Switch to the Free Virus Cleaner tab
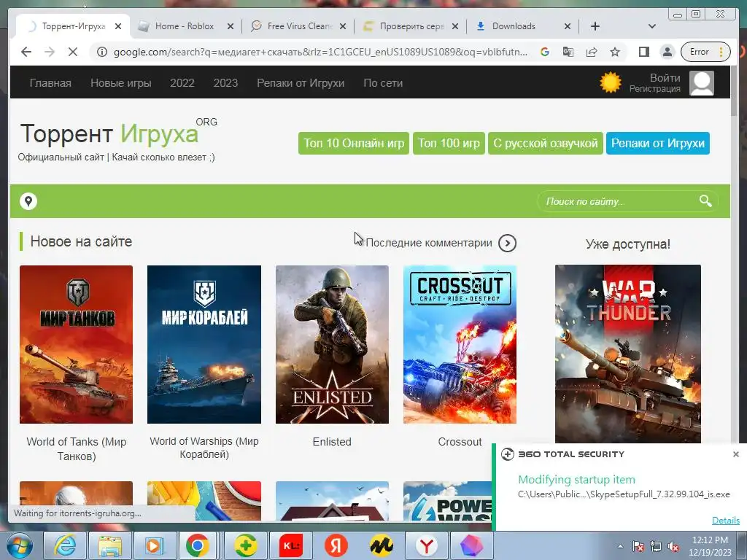The height and width of the screenshot is (560, 747). pyautogui.click(x=298, y=26)
